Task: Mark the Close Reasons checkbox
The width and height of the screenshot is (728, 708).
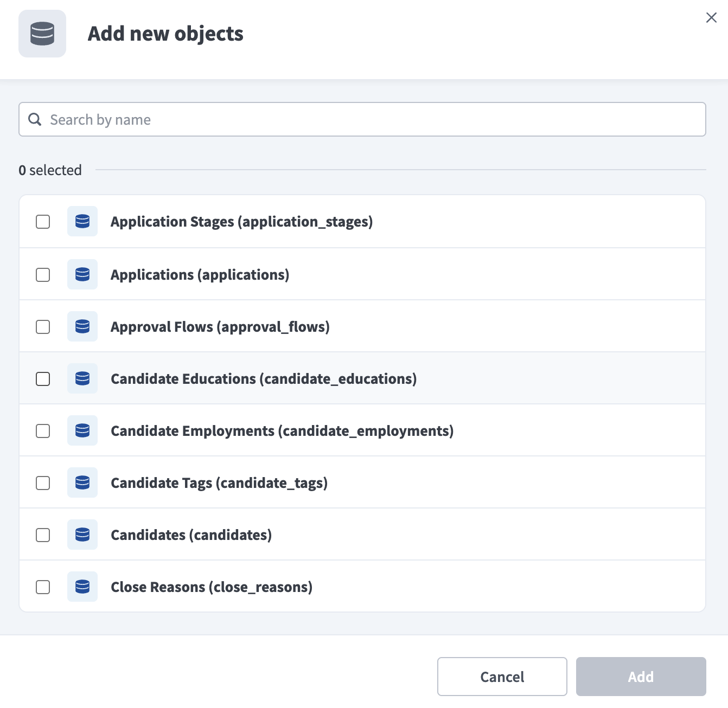Action: (x=43, y=587)
